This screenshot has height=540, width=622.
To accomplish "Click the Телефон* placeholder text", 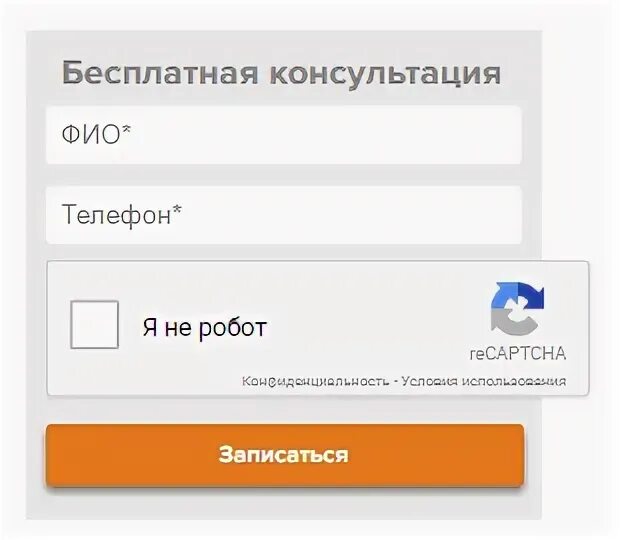I will (x=122, y=215).
